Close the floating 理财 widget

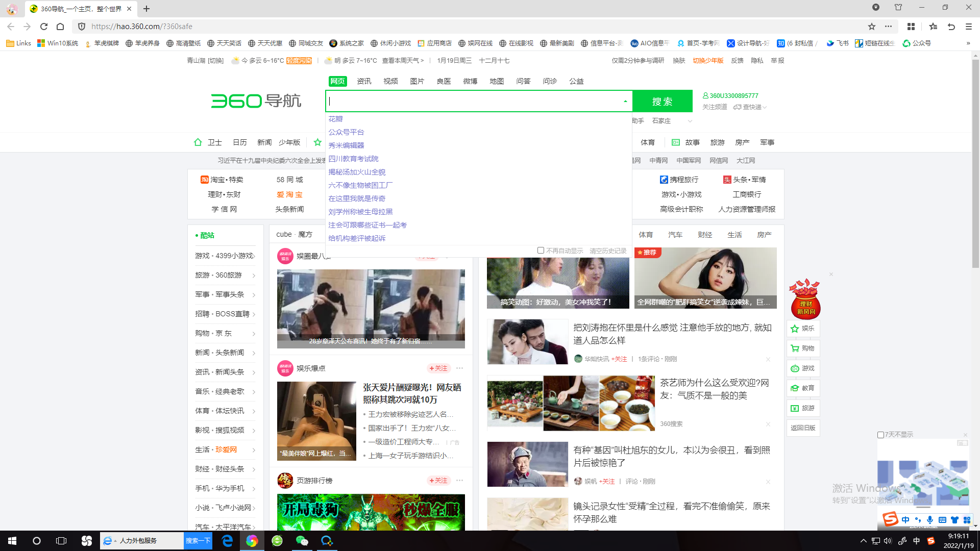pos(831,274)
